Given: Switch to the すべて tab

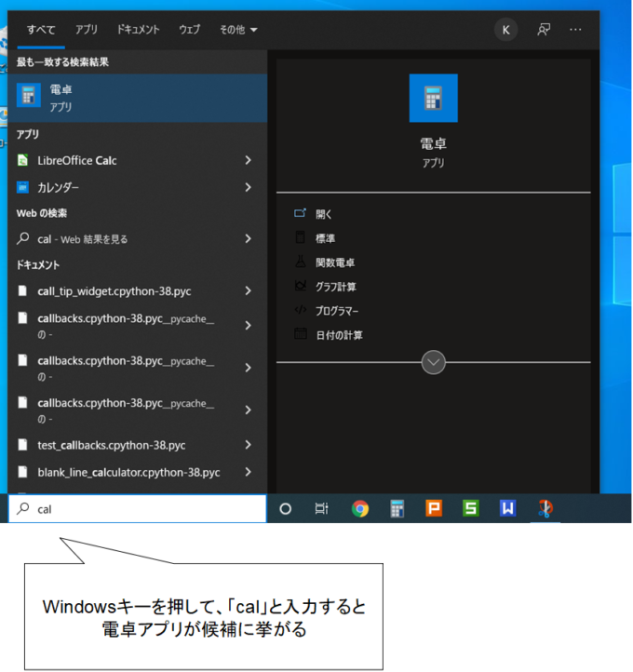Looking at the screenshot, I should (x=41, y=30).
